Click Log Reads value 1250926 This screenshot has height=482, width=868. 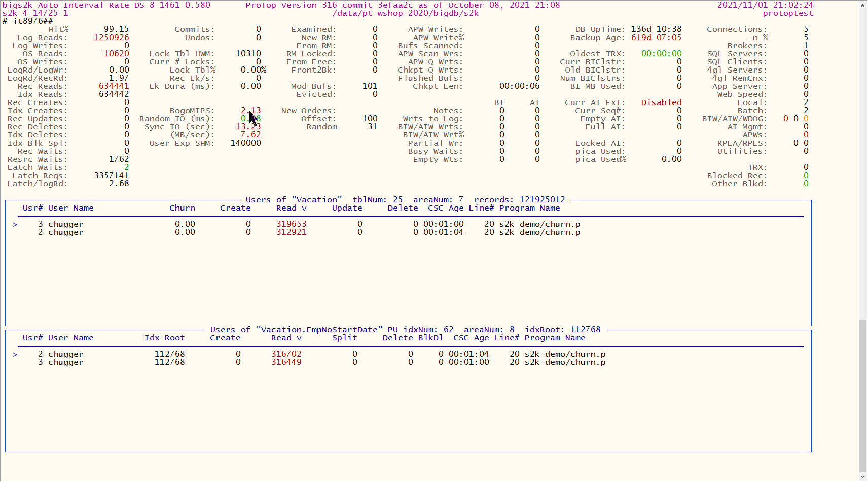(111, 38)
